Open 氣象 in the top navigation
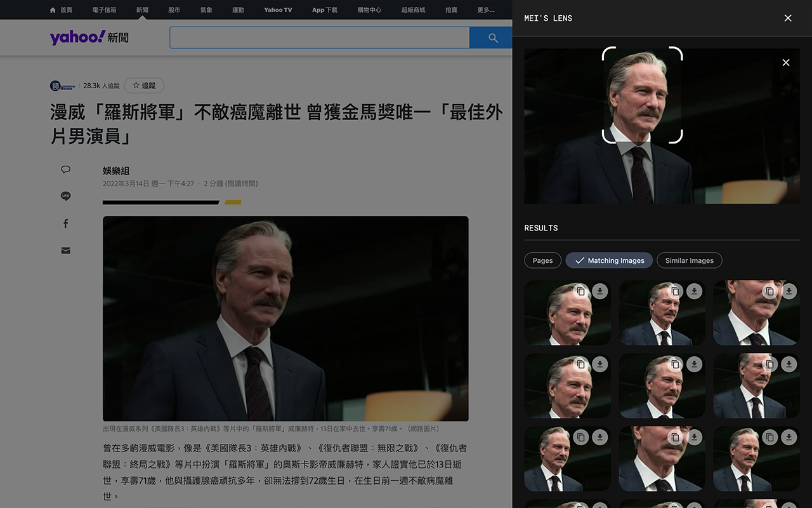Viewport: 812px width, 508px height. (206, 10)
